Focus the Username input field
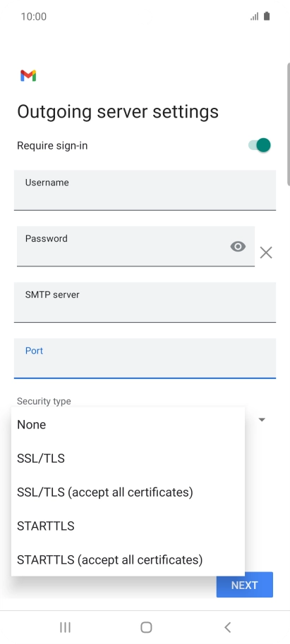 point(145,190)
